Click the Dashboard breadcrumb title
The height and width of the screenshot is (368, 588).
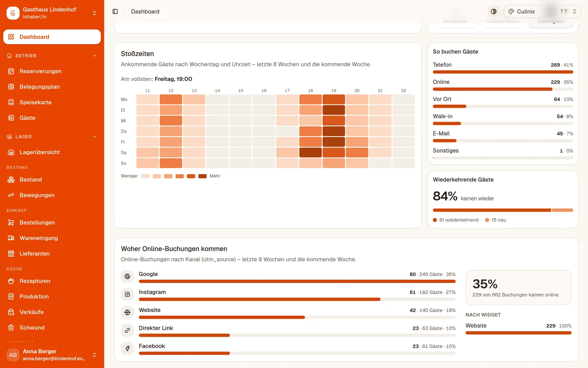click(x=145, y=11)
